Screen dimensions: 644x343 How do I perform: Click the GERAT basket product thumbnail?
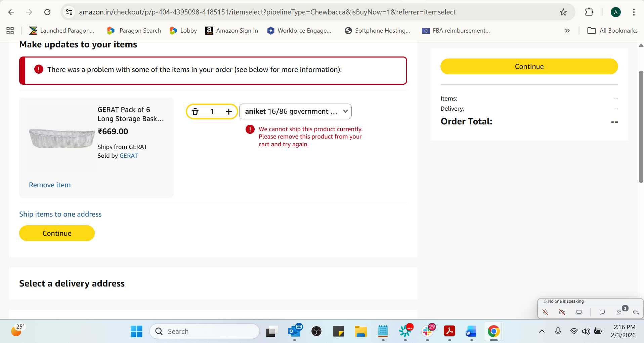(x=62, y=138)
